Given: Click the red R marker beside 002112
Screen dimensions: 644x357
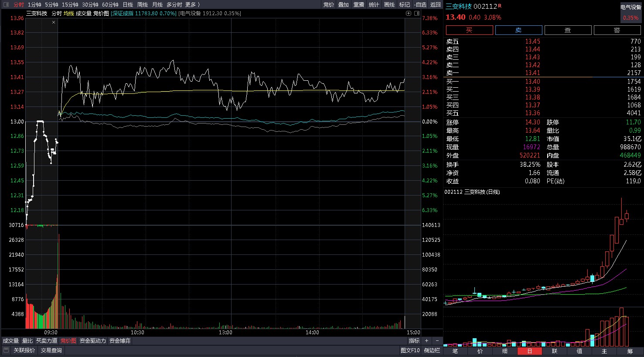Looking at the screenshot, I should [x=500, y=6].
